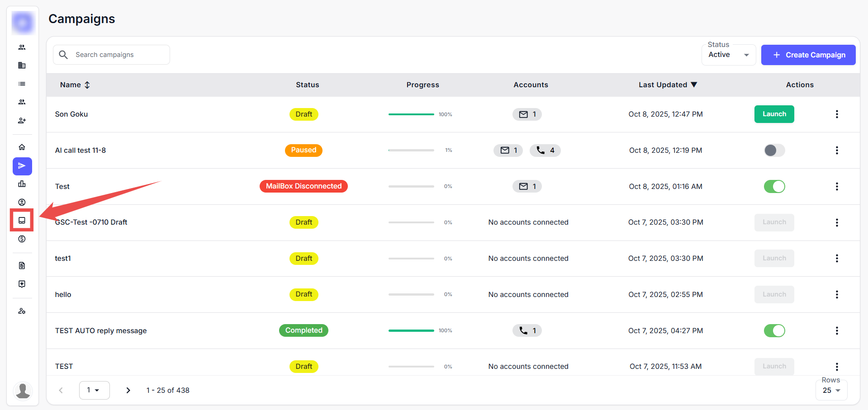The height and width of the screenshot is (410, 868).
Task: Click the list icon in sidebar
Action: (x=22, y=84)
